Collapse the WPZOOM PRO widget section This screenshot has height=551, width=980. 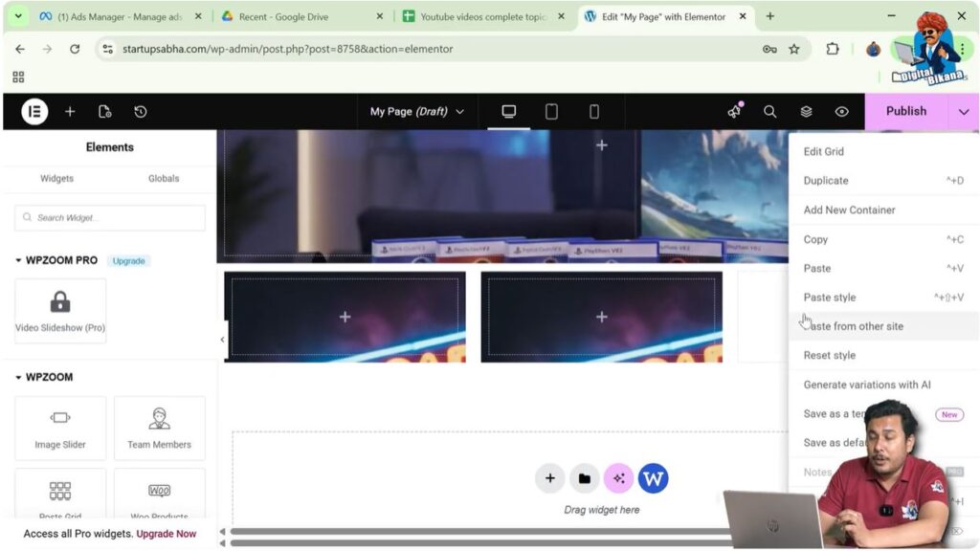click(x=17, y=259)
